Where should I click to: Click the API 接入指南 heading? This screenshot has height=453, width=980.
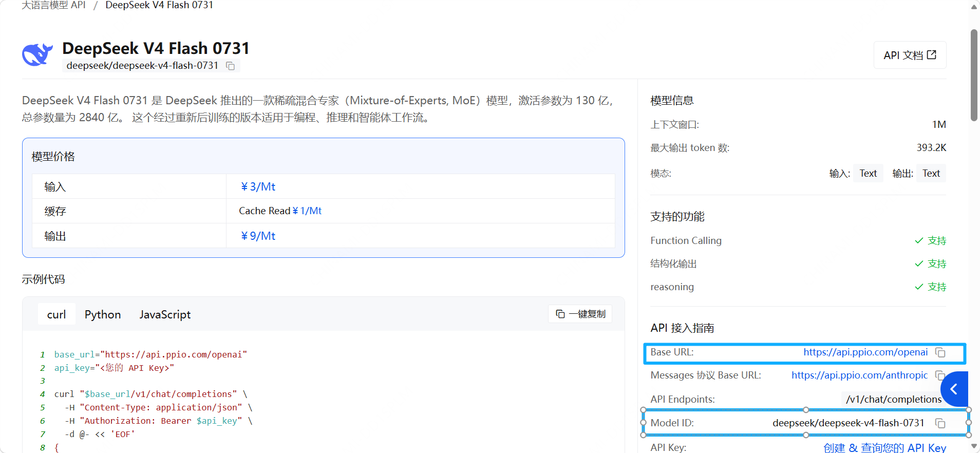682,328
